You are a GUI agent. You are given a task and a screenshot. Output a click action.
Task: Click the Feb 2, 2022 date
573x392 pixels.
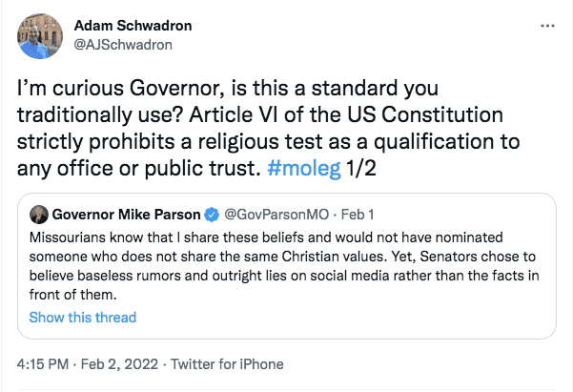(x=118, y=363)
